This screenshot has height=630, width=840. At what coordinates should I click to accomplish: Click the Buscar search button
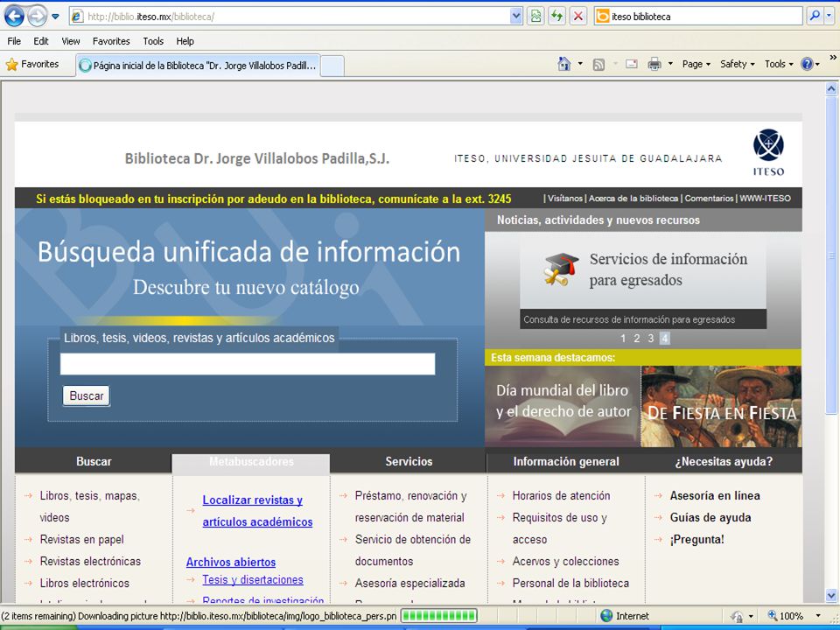(87, 395)
